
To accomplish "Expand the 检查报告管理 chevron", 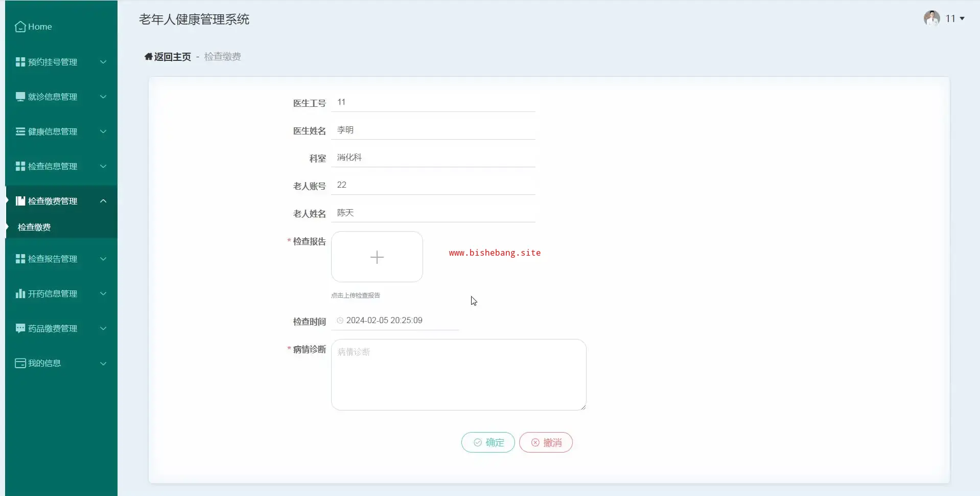I will [103, 259].
